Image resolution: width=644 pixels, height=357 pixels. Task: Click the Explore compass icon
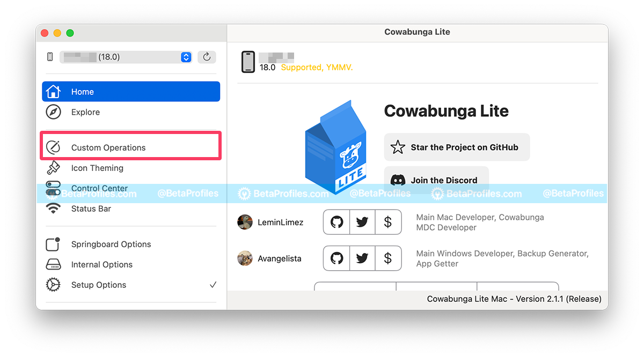point(53,112)
